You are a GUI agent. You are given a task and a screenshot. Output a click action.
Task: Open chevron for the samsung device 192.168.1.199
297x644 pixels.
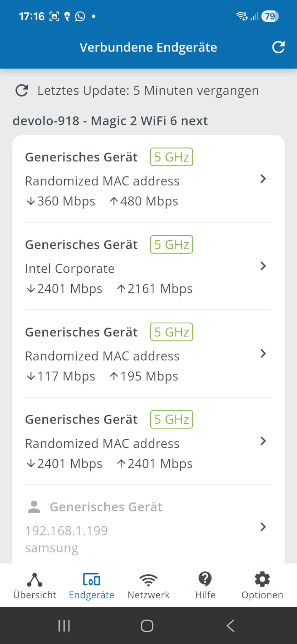[x=263, y=527]
